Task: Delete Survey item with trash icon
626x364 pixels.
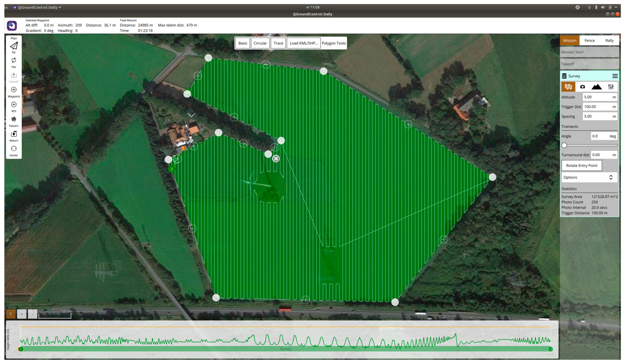Action: [x=564, y=76]
